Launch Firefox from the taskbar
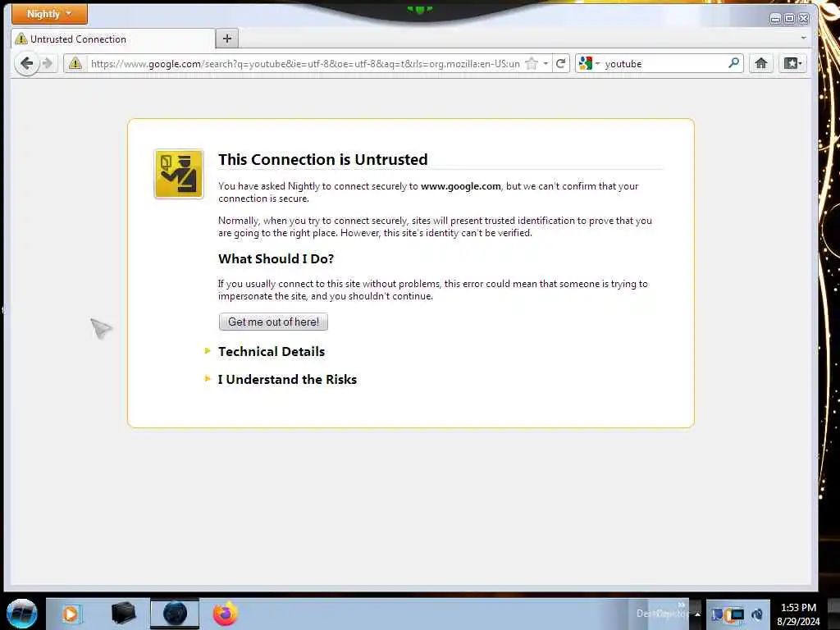This screenshot has width=840, height=630. click(x=226, y=614)
